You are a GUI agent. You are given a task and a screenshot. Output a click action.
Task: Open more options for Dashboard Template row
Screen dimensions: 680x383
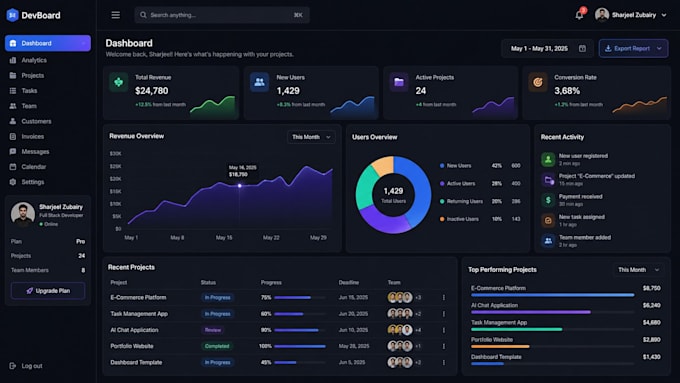pos(444,363)
